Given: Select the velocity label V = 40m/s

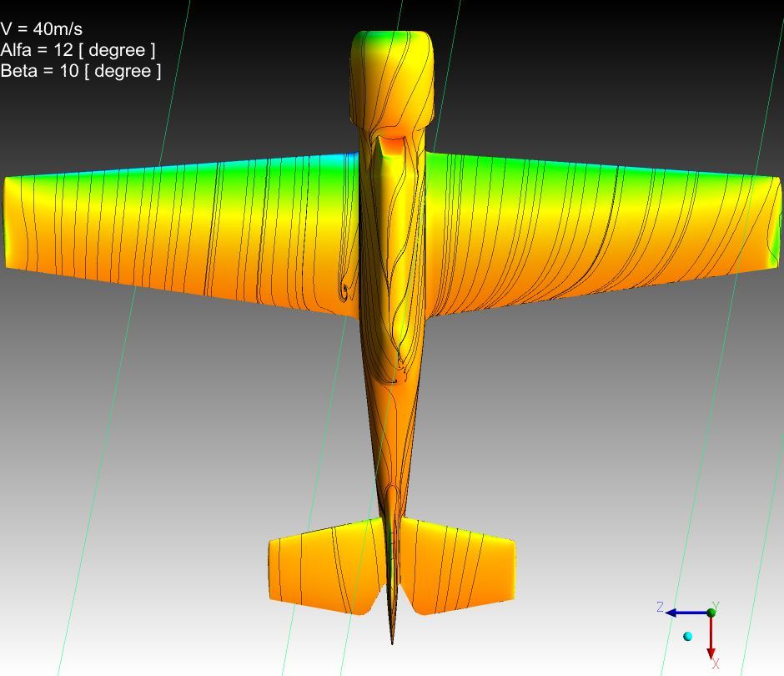Looking at the screenshot, I should (42, 29).
